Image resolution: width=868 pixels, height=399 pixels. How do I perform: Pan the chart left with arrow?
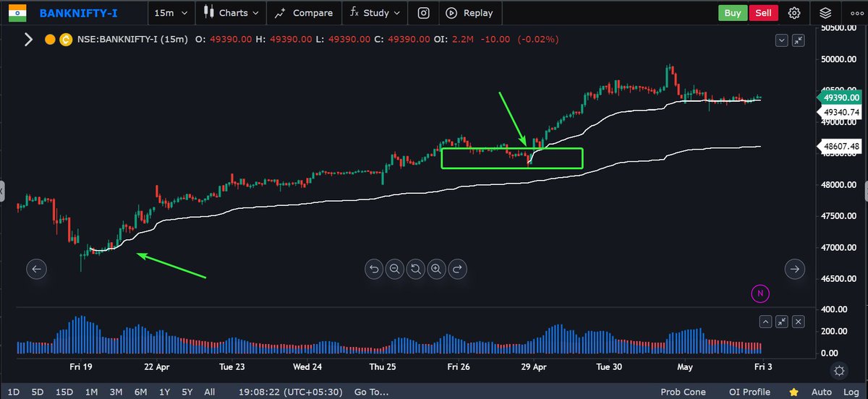click(37, 269)
